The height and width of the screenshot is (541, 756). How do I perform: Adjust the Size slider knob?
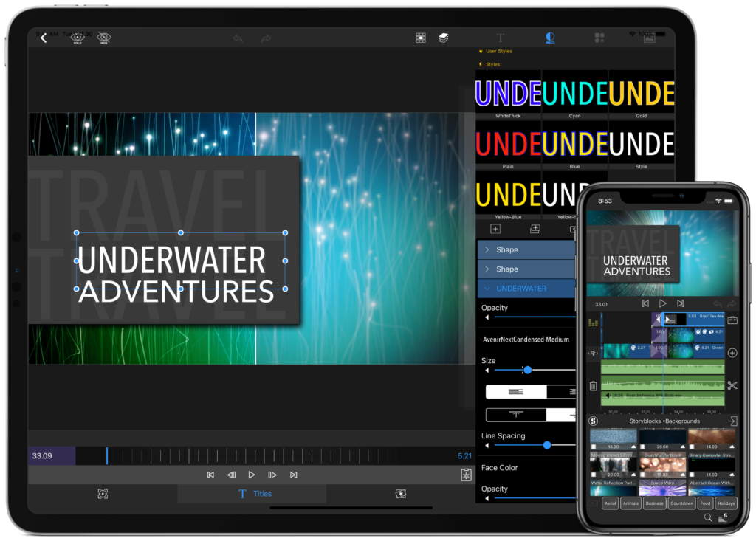pos(527,370)
